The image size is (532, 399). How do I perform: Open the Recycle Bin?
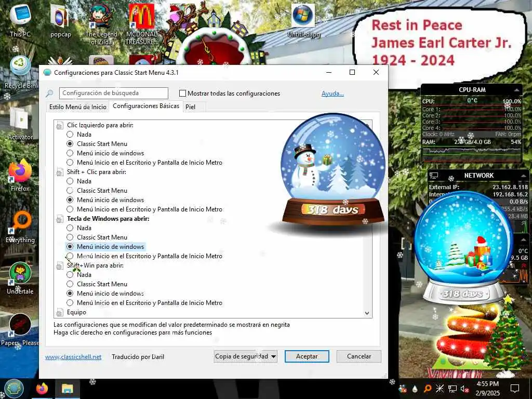click(20, 72)
